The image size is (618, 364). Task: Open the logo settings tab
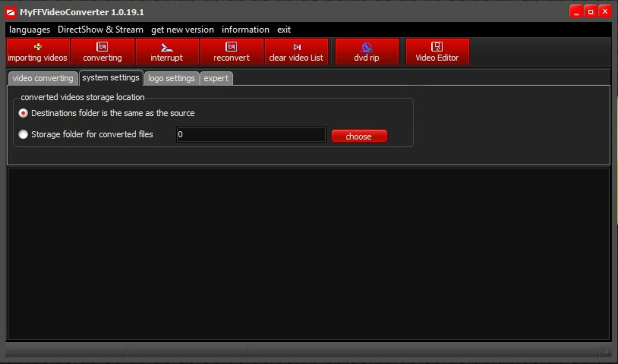(172, 78)
